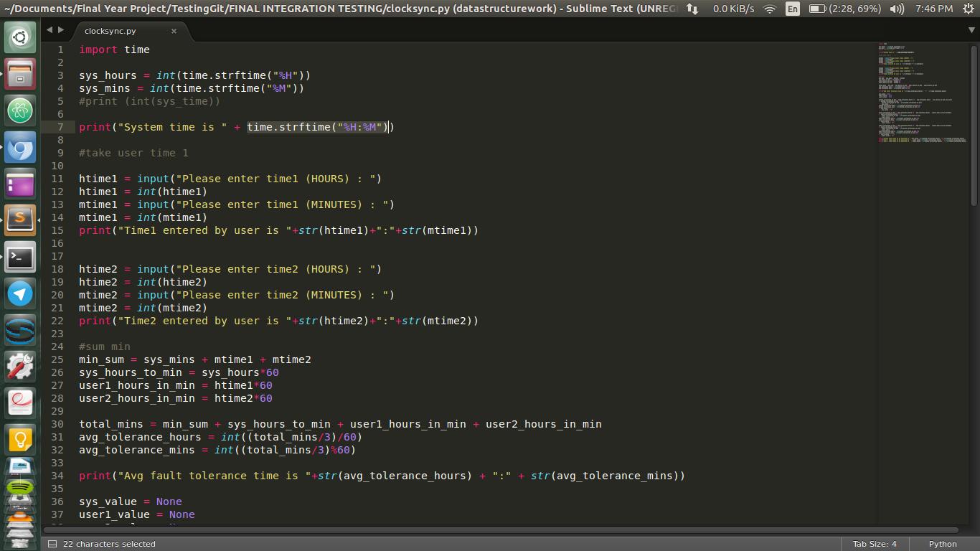Open the network transfer arrows indicator
Screen dimensions: 980x551
tap(692, 9)
